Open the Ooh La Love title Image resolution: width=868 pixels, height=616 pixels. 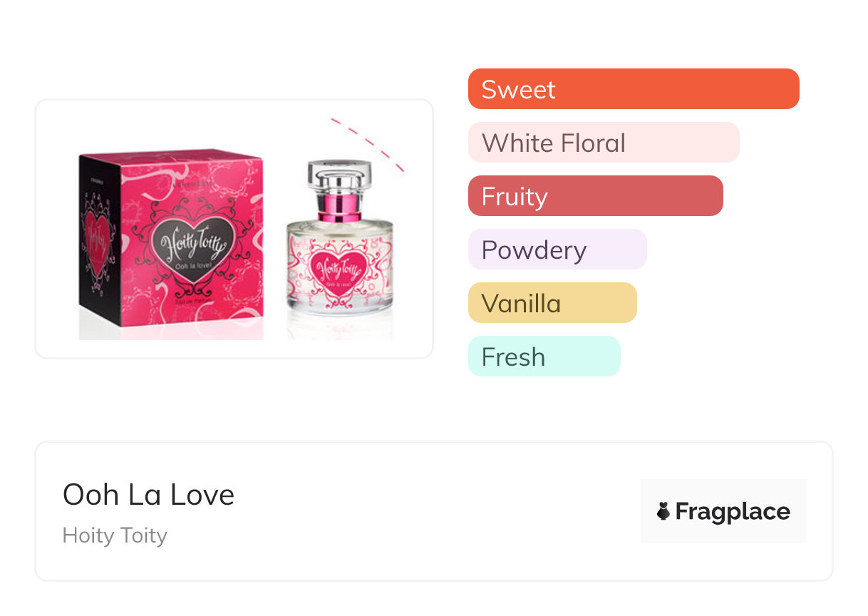149,494
